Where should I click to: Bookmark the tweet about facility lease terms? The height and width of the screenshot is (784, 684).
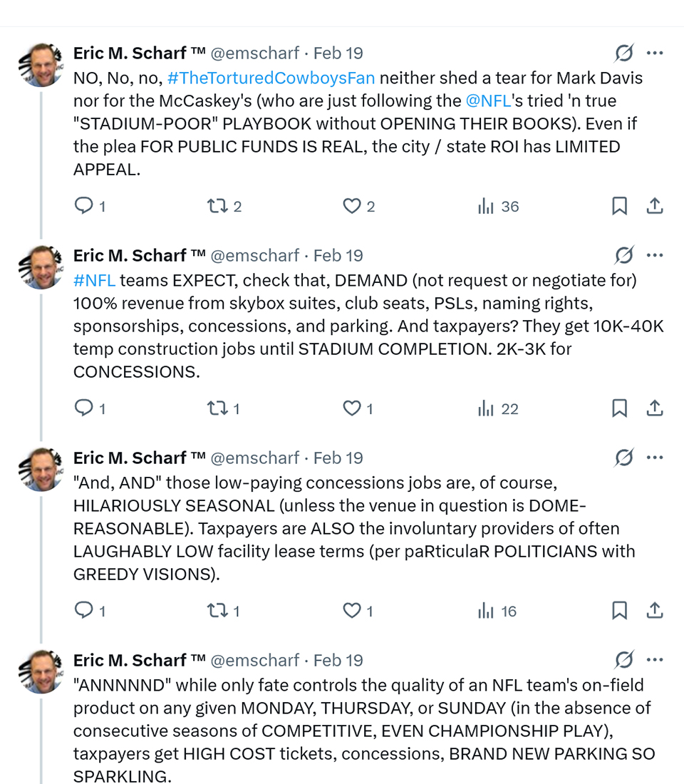(x=619, y=612)
